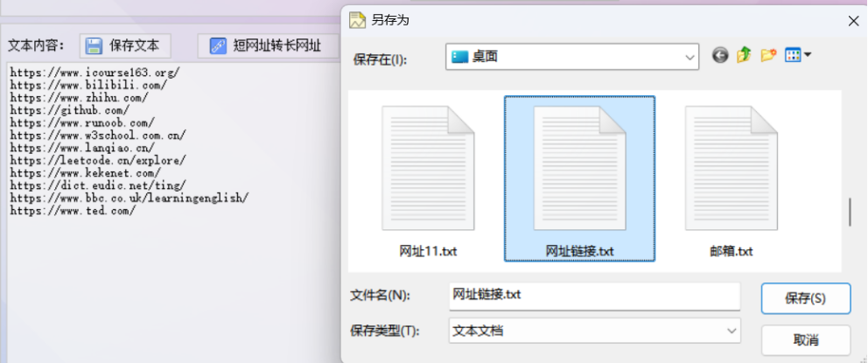Click the https://www.kekenet.com/ line
This screenshot has height=363, width=868.
(x=85, y=172)
